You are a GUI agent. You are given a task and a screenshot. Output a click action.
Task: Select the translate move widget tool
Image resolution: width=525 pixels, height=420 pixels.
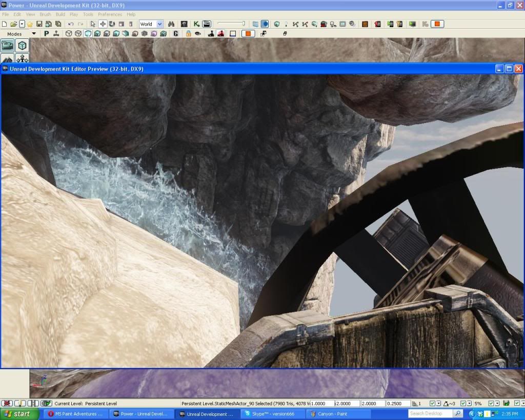(103, 24)
